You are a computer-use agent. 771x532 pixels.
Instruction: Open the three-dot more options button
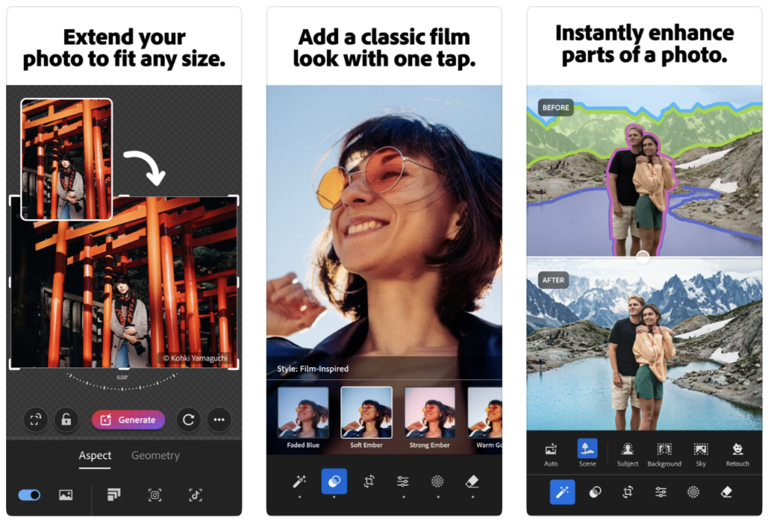pyautogui.click(x=219, y=420)
